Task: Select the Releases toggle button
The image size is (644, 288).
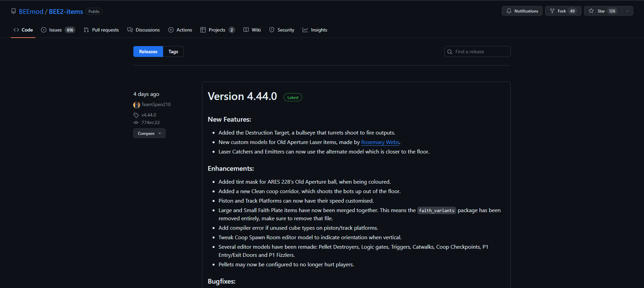Action: tap(148, 52)
